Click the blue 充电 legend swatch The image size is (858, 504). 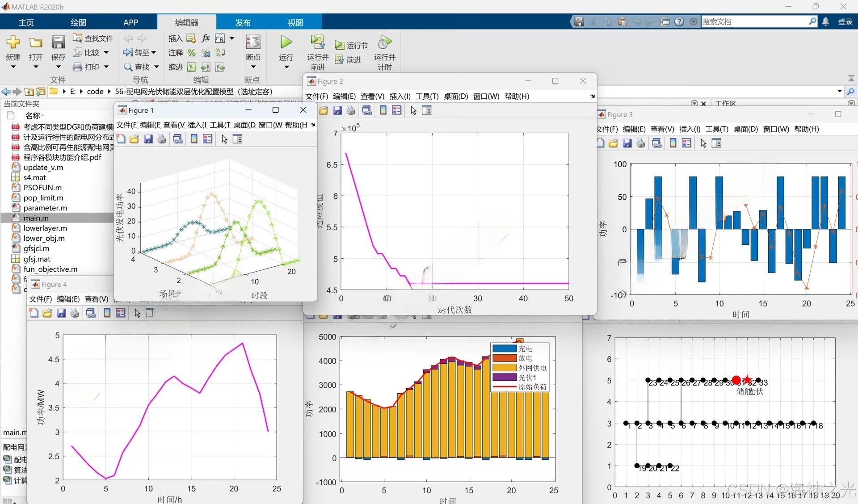click(x=504, y=349)
